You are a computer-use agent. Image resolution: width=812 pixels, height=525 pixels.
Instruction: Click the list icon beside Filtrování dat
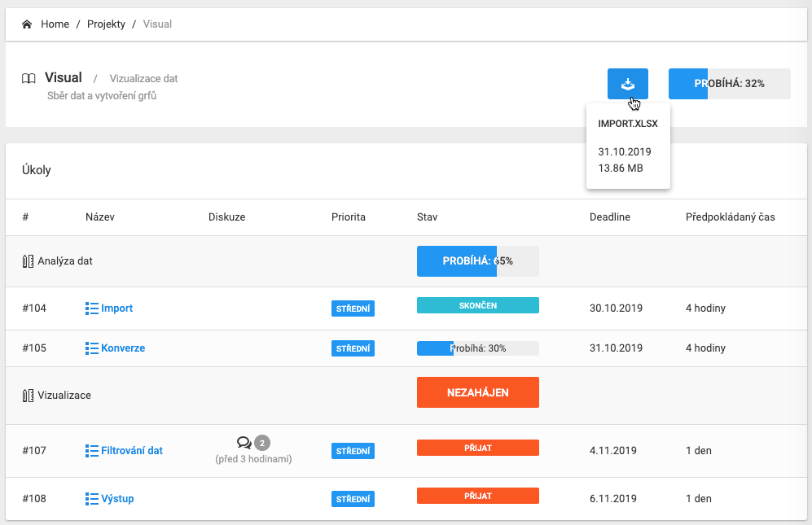(92, 451)
